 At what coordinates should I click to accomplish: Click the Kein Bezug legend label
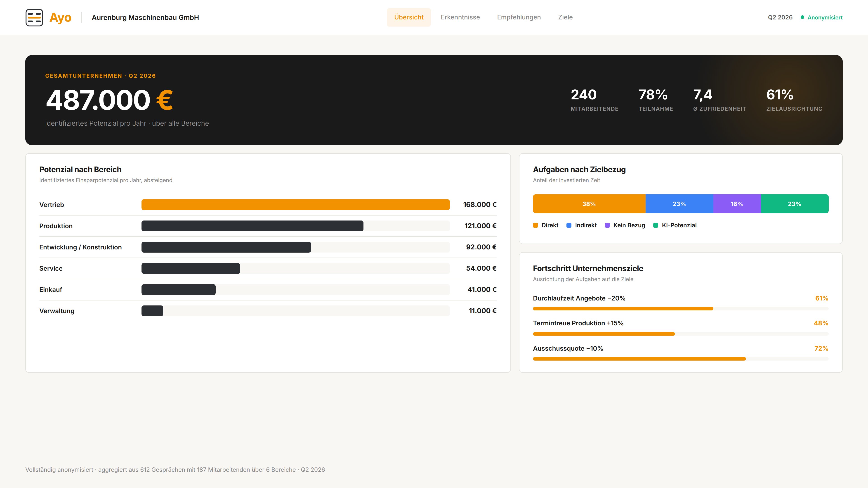click(x=629, y=225)
